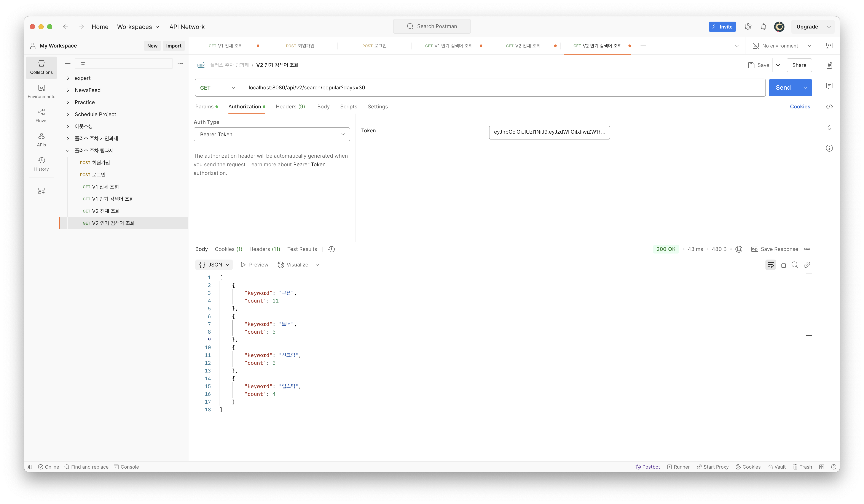864x504 pixels.
Task: Open the Bearer Token auth type dropdown
Action: point(272,134)
